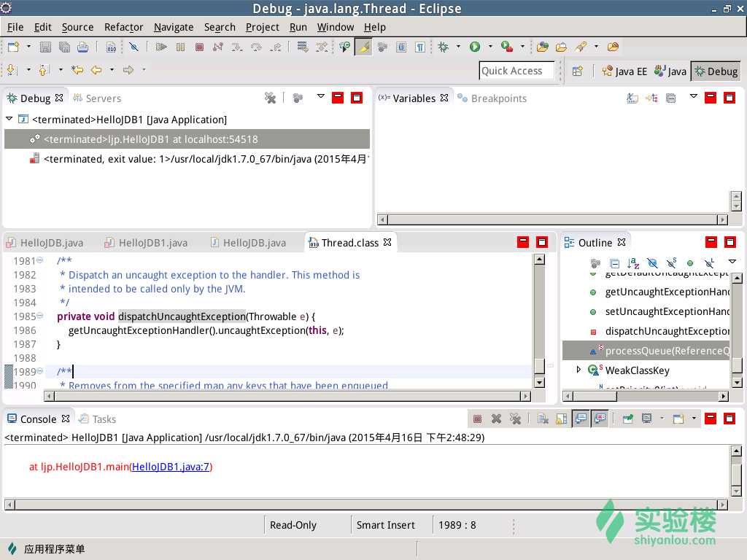Toggle Scroll Lock in Console toolbar
This screenshot has height=560, width=747.
click(562, 419)
